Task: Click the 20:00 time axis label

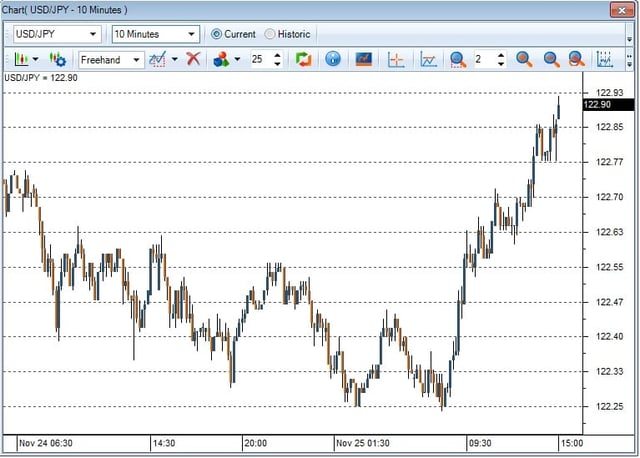Action: (256, 443)
